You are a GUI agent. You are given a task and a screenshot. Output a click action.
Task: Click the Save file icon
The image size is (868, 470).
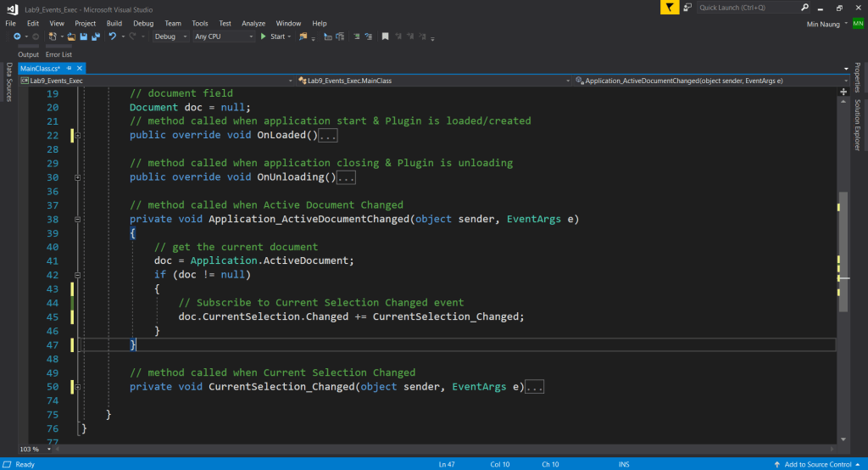point(84,36)
